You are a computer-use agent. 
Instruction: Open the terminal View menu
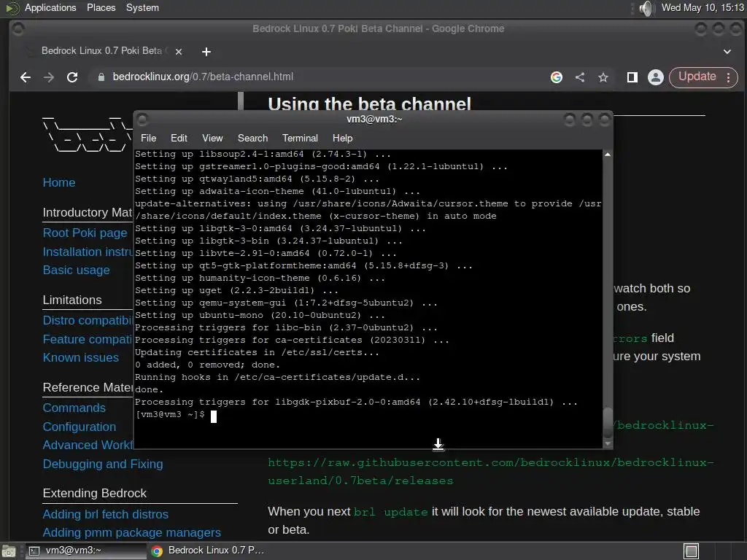coord(212,138)
